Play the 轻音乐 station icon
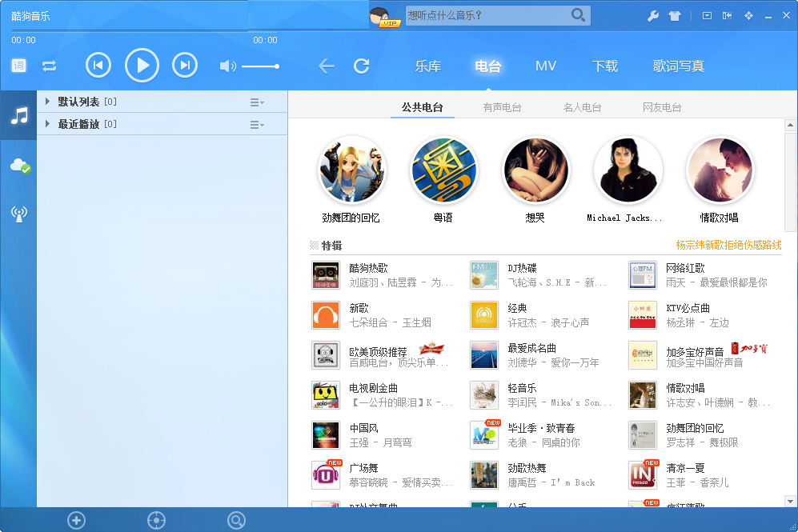Screen dimensions: 798x532 [484, 395]
